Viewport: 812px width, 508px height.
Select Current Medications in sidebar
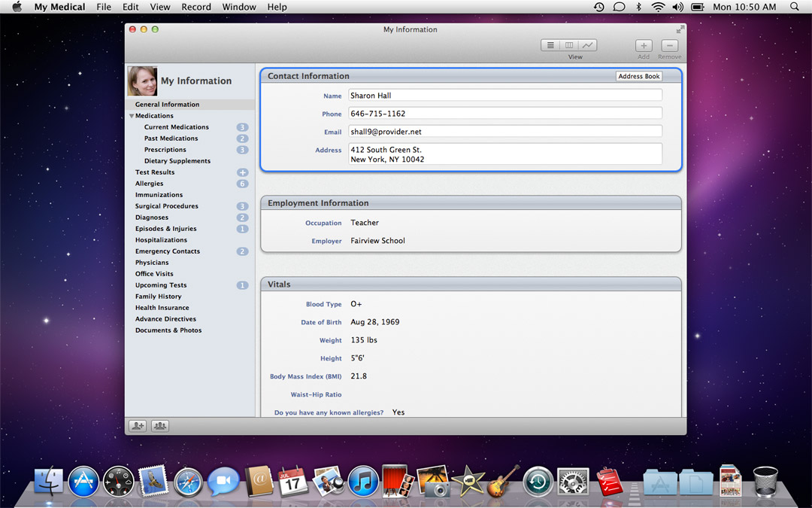point(176,127)
